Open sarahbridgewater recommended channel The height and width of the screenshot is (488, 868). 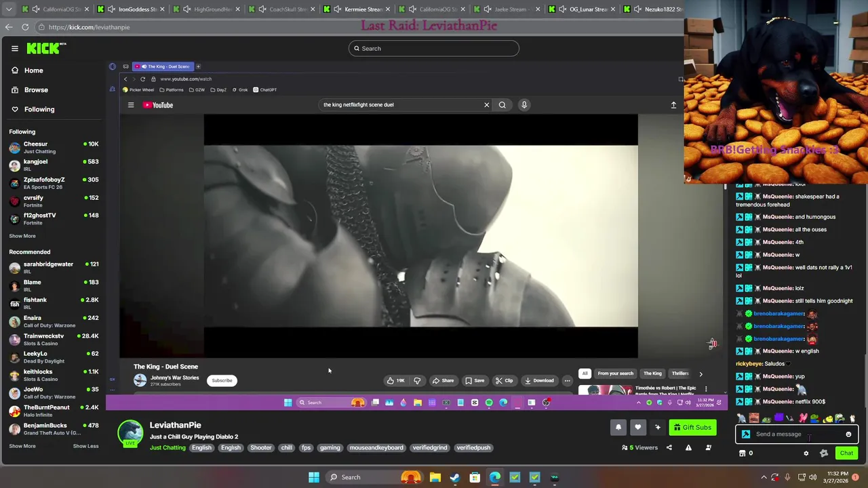(x=54, y=267)
